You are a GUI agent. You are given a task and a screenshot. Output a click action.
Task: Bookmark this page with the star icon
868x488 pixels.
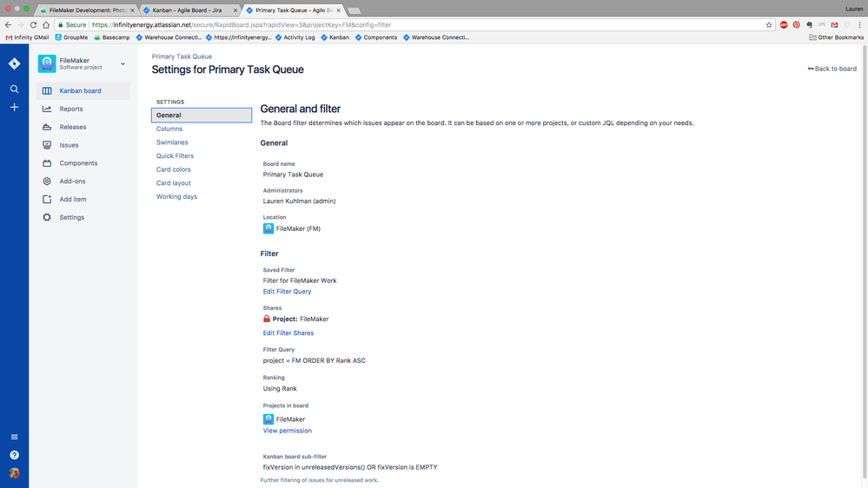(x=769, y=25)
